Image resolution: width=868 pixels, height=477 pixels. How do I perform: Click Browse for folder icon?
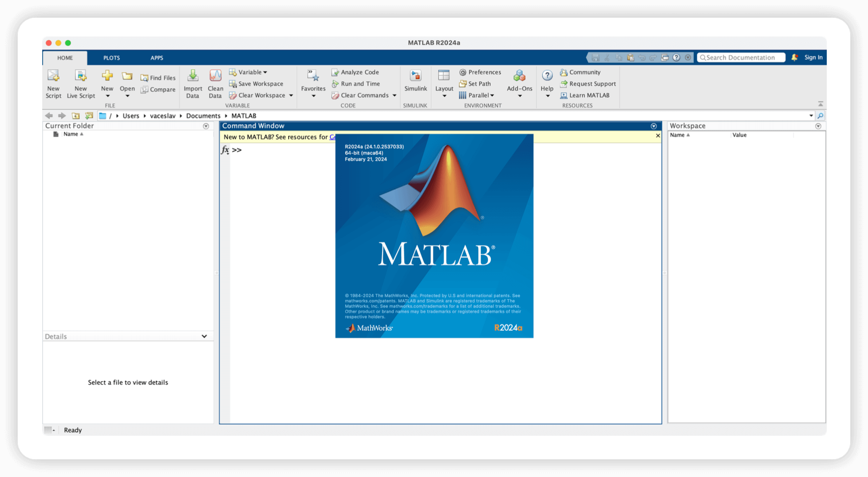tap(89, 116)
